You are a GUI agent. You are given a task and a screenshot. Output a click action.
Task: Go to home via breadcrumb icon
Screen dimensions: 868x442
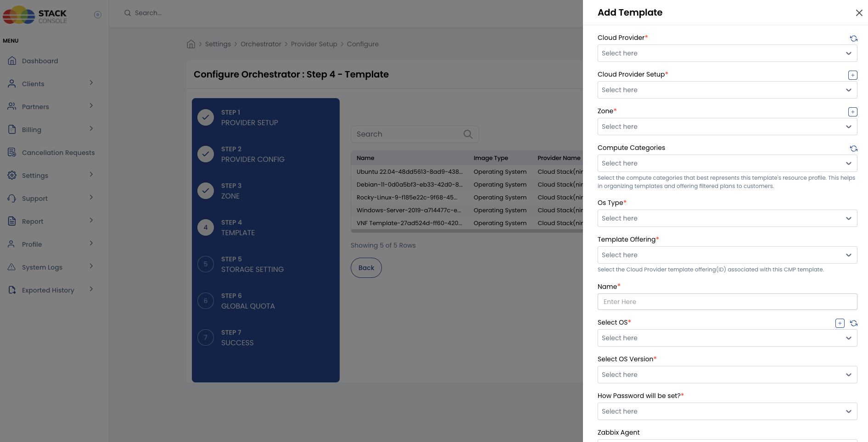(191, 44)
